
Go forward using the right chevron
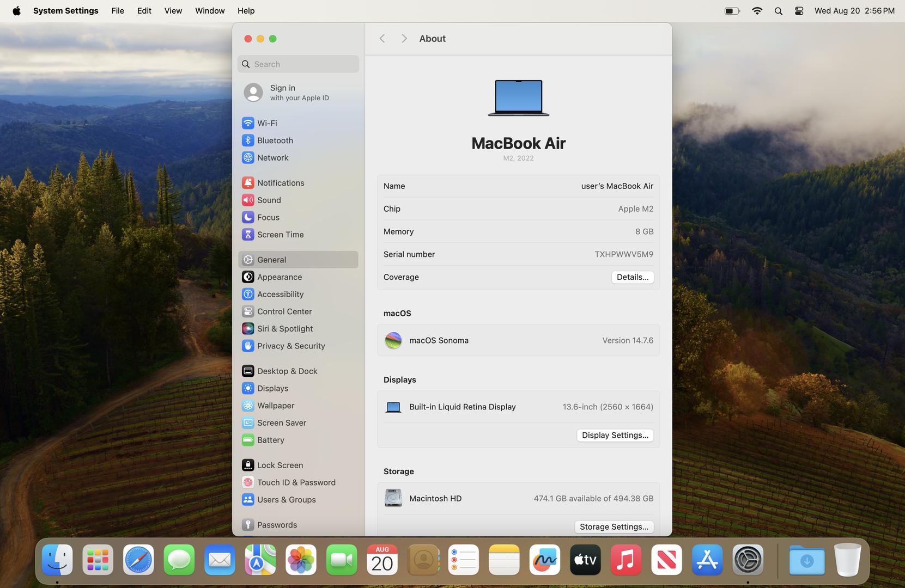pos(404,39)
